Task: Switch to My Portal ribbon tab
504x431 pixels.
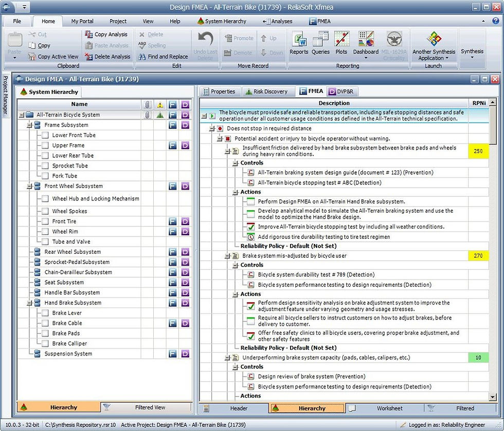Action: pos(82,21)
